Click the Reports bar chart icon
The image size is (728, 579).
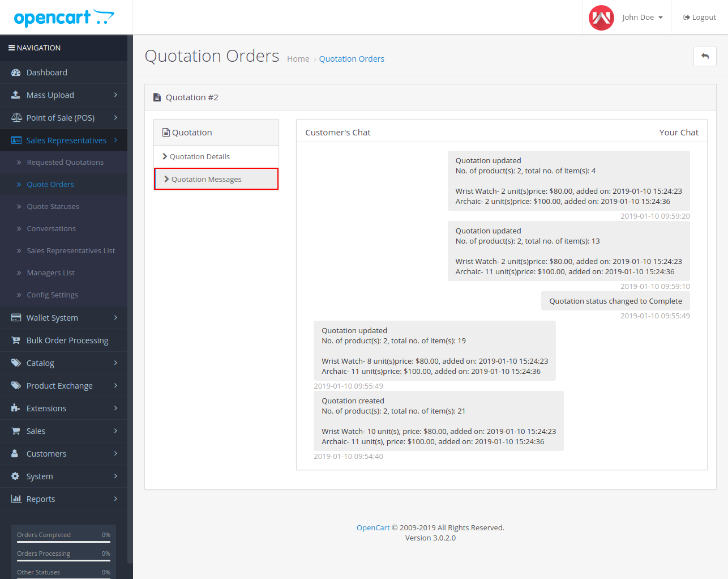pyautogui.click(x=16, y=499)
